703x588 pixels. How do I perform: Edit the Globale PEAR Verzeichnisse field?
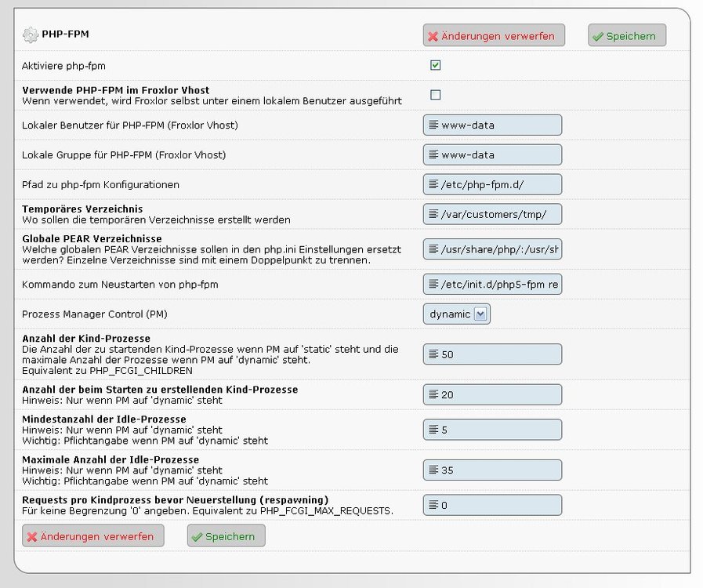(x=499, y=249)
